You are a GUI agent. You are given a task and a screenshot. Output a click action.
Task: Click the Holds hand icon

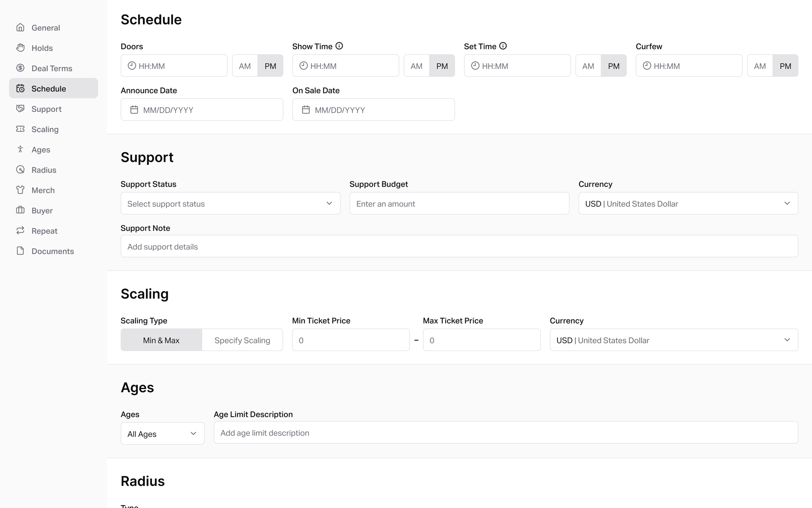(x=20, y=47)
